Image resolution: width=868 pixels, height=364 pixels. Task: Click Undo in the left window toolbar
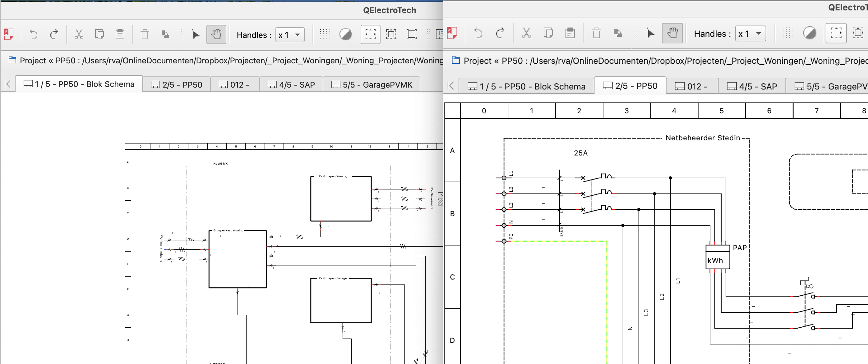[x=33, y=34]
